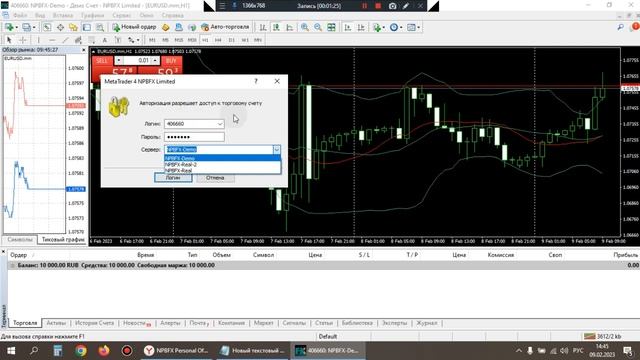Open Firefox from taskbar
Screen dimensions: 640x360
(104, 351)
